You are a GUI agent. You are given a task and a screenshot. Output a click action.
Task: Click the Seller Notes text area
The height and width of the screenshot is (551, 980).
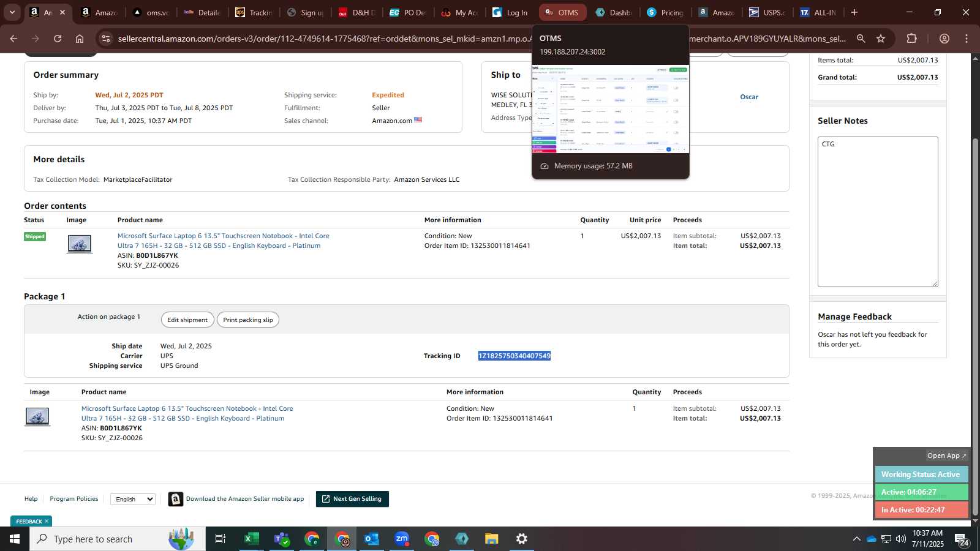coord(878,212)
